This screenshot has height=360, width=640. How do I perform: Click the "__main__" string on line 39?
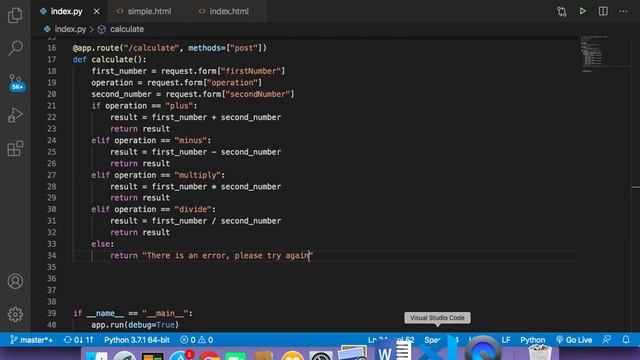click(165, 313)
